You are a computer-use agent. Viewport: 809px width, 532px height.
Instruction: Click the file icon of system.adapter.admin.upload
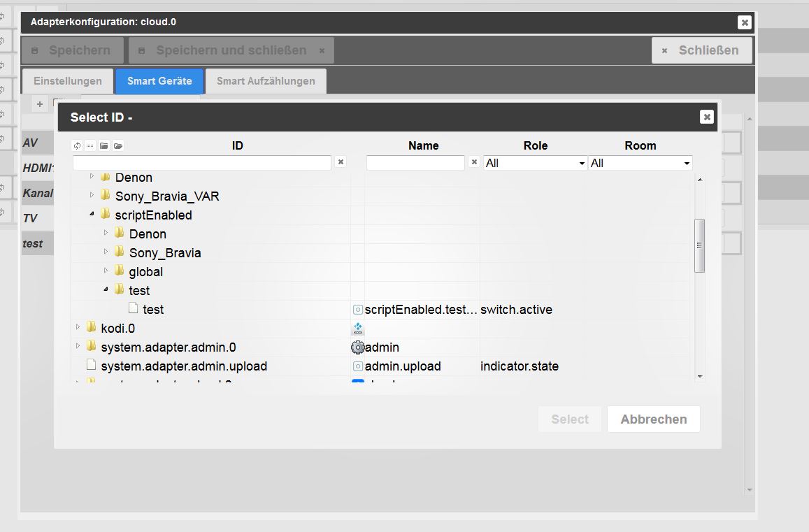click(x=92, y=366)
